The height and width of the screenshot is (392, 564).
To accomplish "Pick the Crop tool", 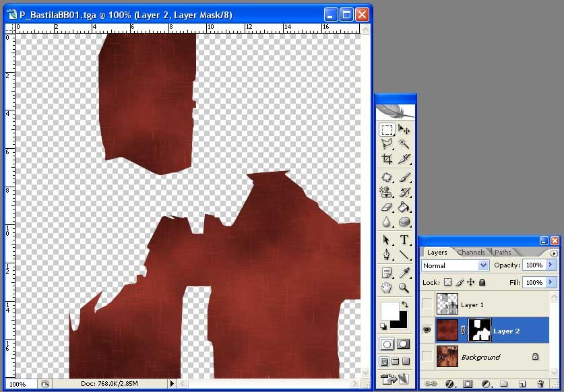I will point(387,160).
